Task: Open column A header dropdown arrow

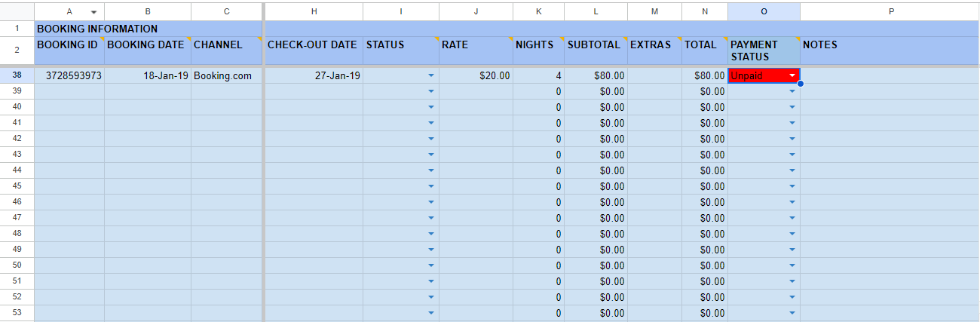Action: click(93, 12)
